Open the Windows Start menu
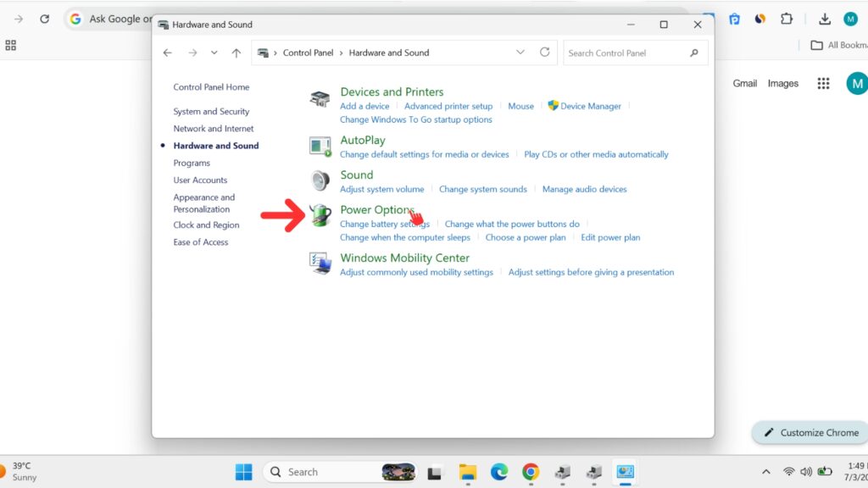868x488 pixels. click(x=243, y=472)
